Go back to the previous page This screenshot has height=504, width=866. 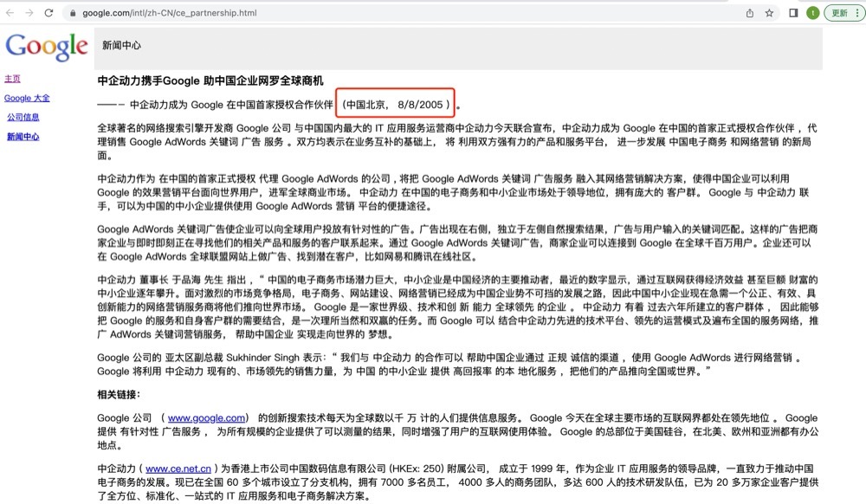pyautogui.click(x=10, y=13)
